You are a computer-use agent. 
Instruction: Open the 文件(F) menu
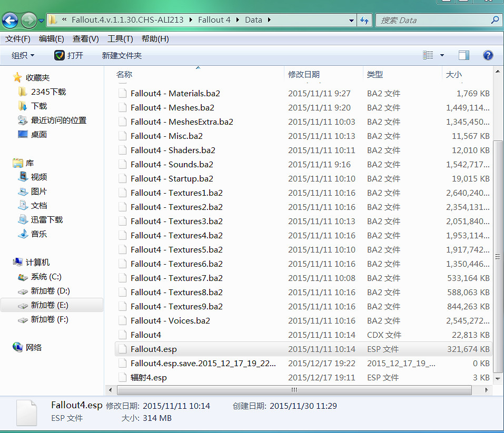[18, 39]
